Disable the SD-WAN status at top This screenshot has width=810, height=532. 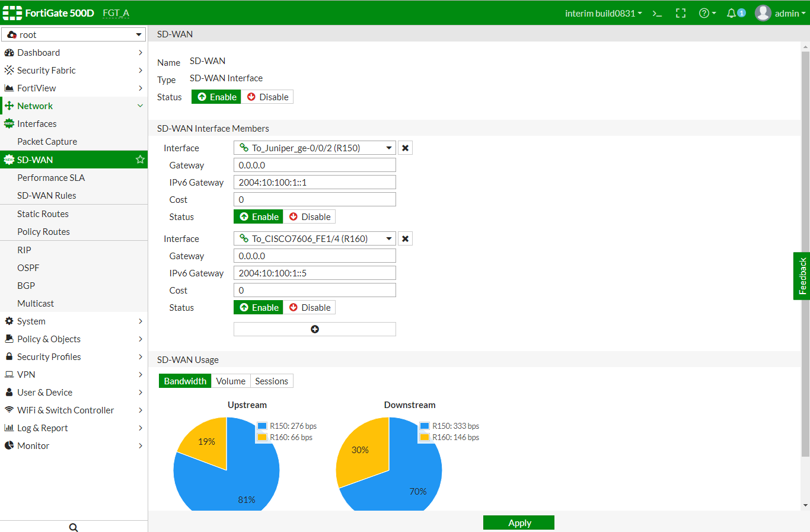[267, 97]
